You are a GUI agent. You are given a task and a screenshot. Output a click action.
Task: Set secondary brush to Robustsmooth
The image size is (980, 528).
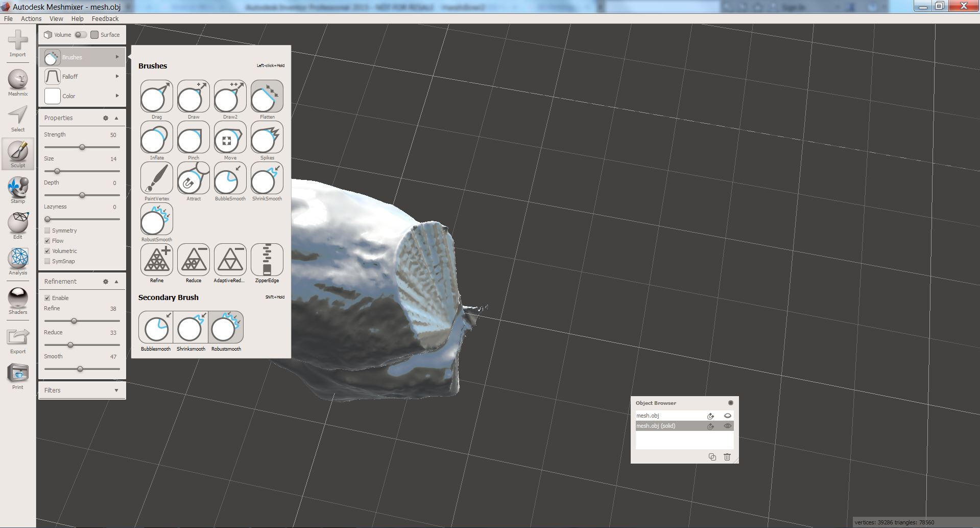click(x=226, y=327)
